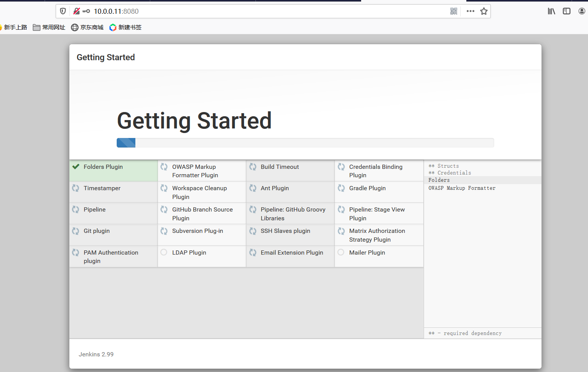Open the 京东商城 bookmark
The height and width of the screenshot is (372, 588).
tap(87, 27)
